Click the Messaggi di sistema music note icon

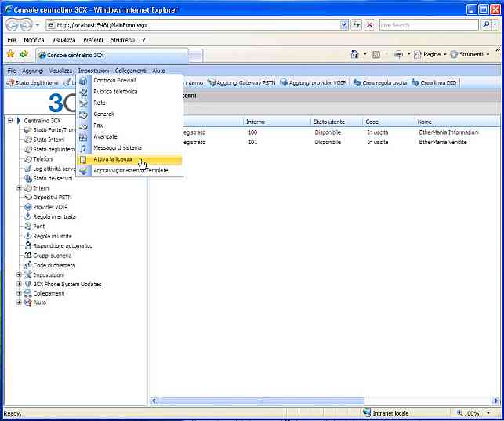(83, 148)
